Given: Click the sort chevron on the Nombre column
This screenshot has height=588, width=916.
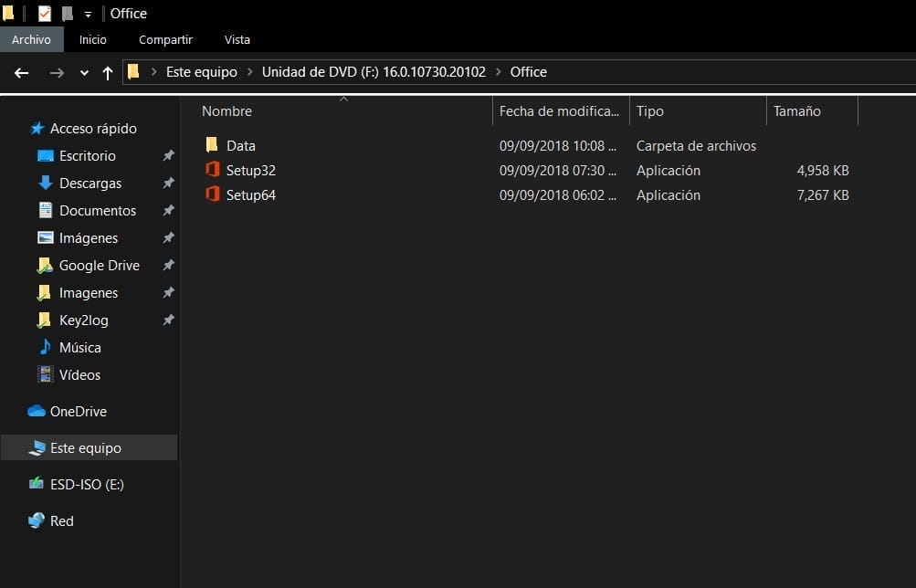Looking at the screenshot, I should [343, 98].
